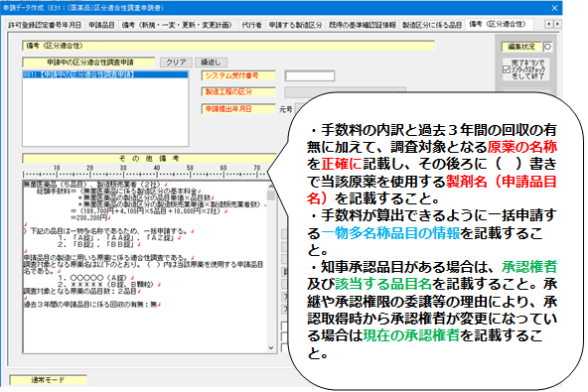Image resolution: width=588 pixels, height=392 pixels.
Task: Open the 許可登録認定番号年月日 tab
Action: [x=45, y=25]
